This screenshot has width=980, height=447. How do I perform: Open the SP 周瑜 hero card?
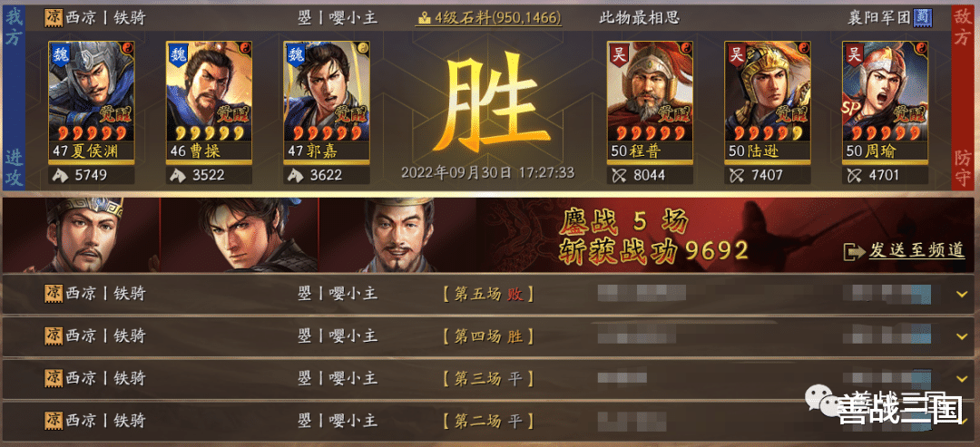point(885,100)
